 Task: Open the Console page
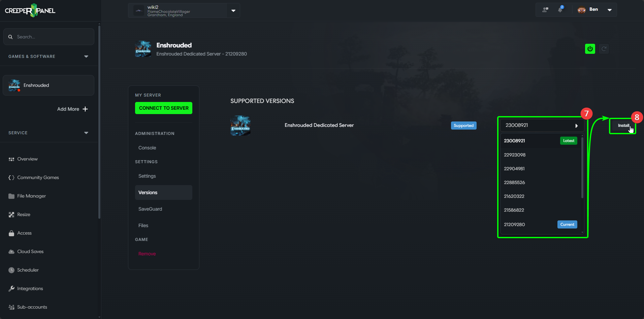click(x=147, y=148)
